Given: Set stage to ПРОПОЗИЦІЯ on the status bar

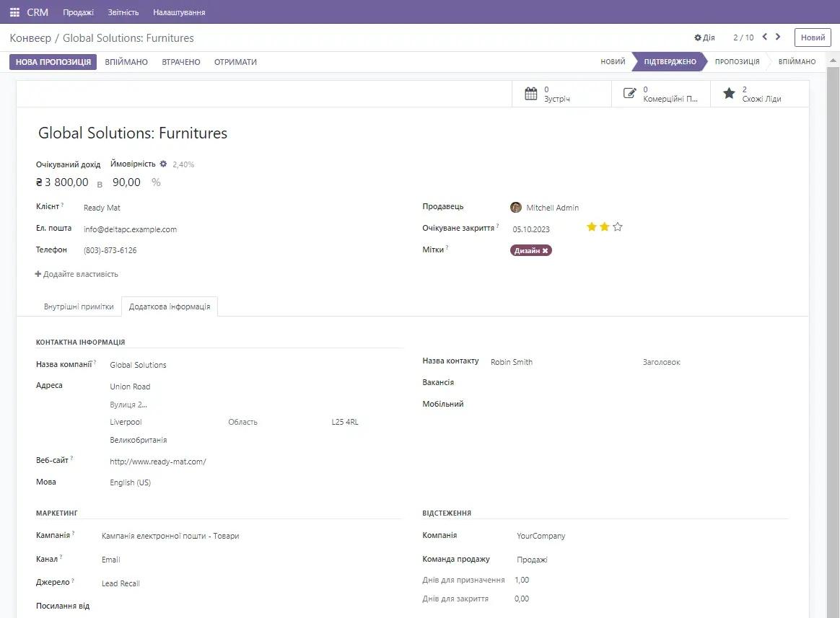Looking at the screenshot, I should coord(737,61).
